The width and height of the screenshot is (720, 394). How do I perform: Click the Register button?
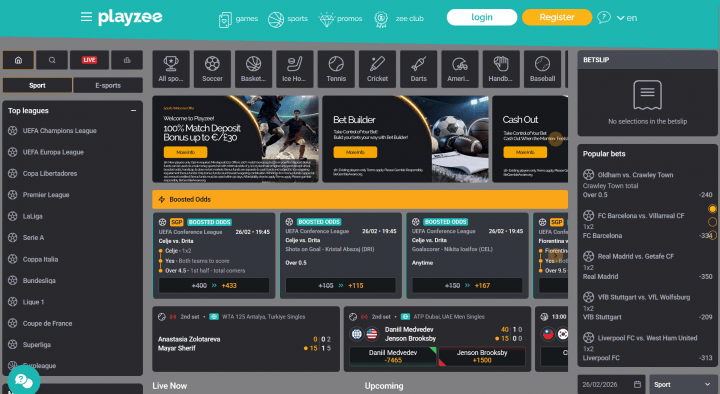(x=557, y=17)
